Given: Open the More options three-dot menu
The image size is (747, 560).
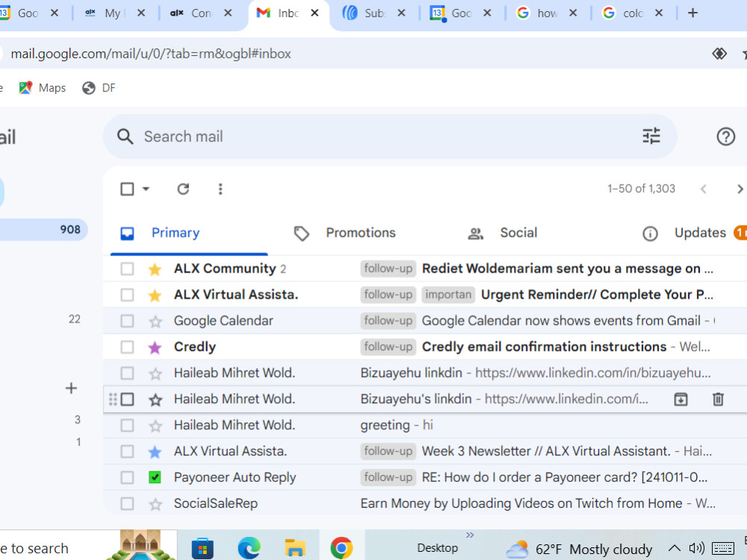Looking at the screenshot, I should [220, 189].
